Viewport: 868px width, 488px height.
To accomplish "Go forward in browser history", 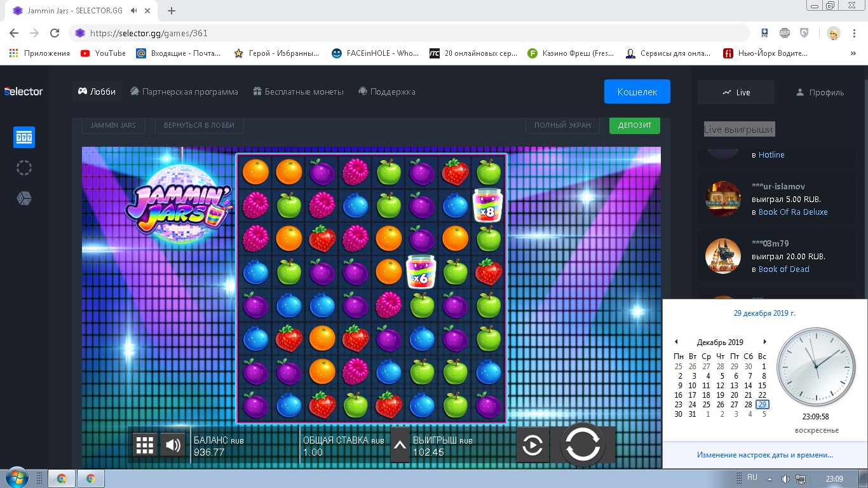I will tap(34, 33).
